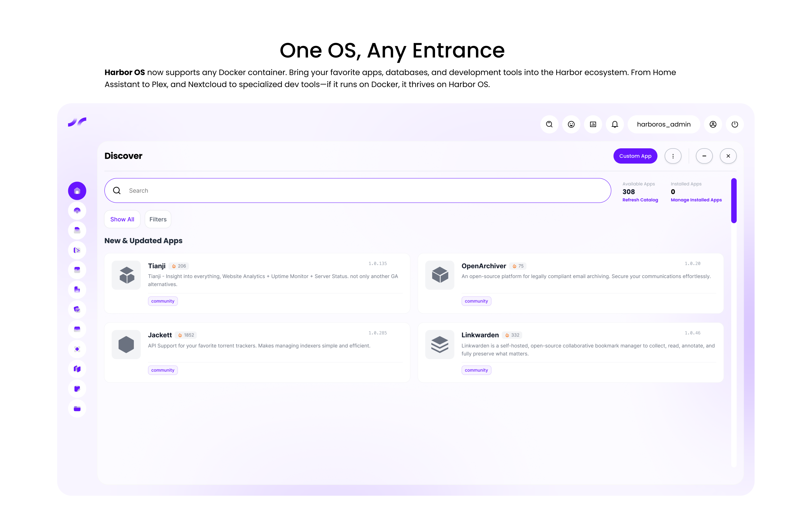
Task: Open the user profile icon
Action: pyautogui.click(x=713, y=125)
